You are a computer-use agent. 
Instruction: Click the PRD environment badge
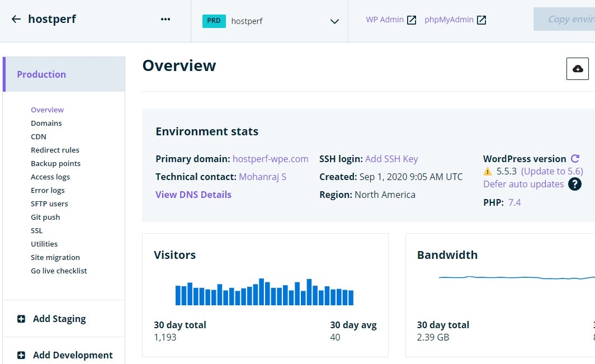point(214,21)
